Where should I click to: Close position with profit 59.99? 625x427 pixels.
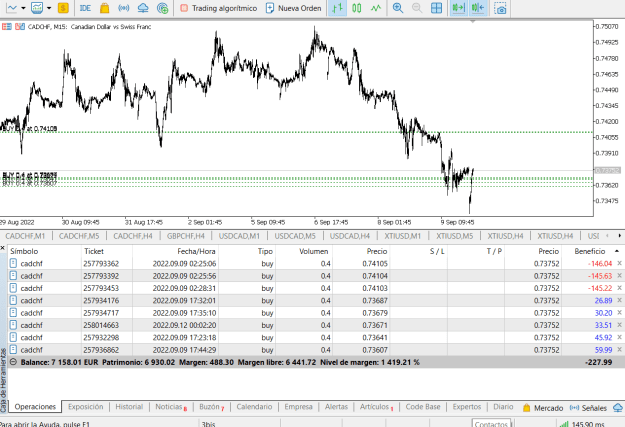coord(619,350)
